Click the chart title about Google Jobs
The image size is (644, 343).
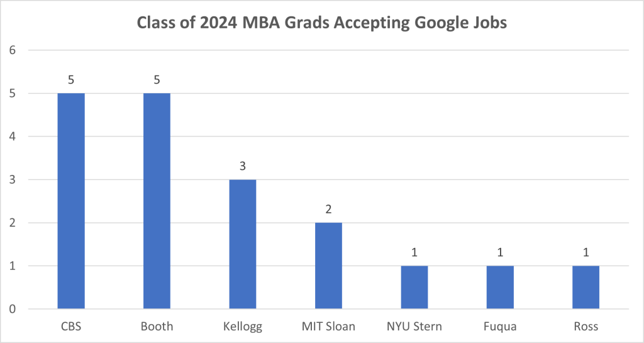click(322, 25)
